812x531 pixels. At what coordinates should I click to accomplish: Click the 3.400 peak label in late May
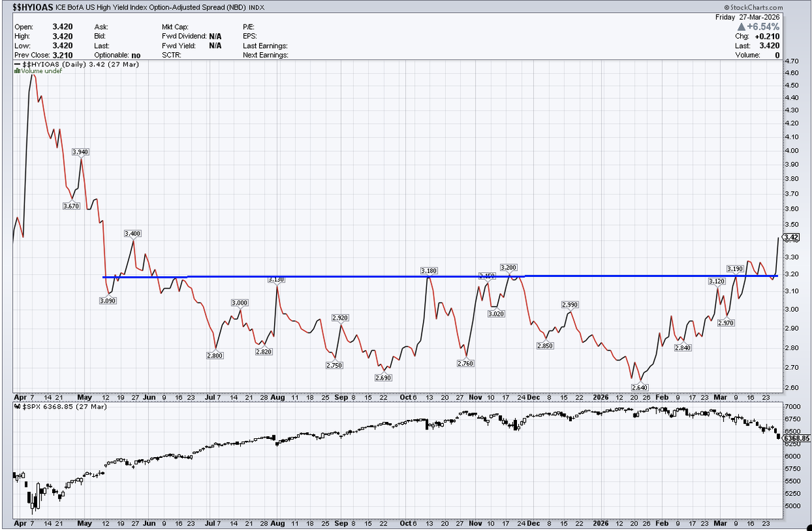click(133, 233)
